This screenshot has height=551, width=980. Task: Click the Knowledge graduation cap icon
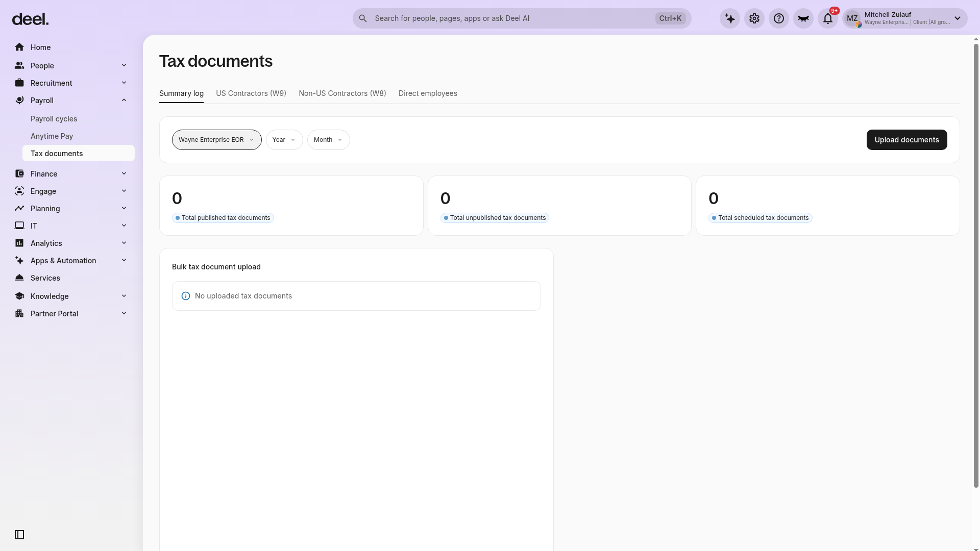[19, 296]
